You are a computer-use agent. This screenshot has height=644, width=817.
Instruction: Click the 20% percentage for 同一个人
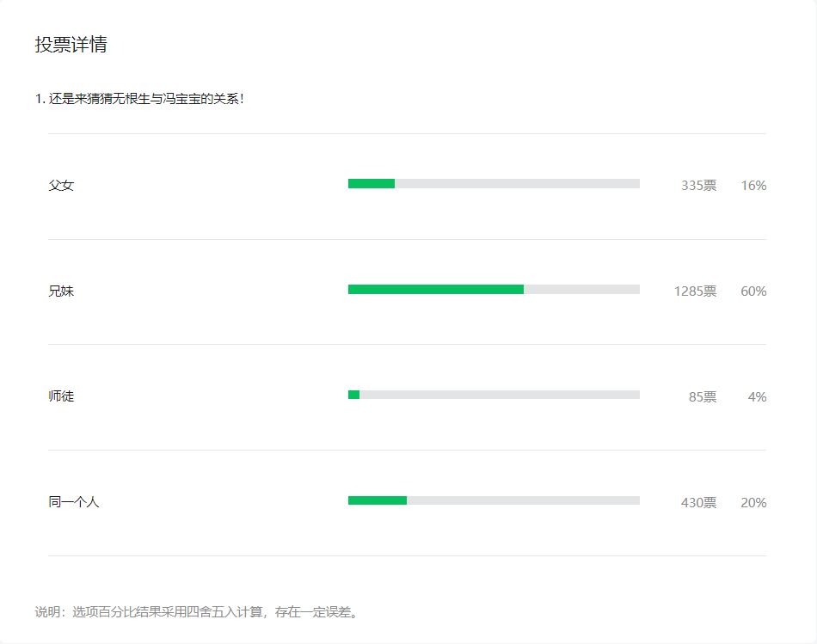pos(752,502)
